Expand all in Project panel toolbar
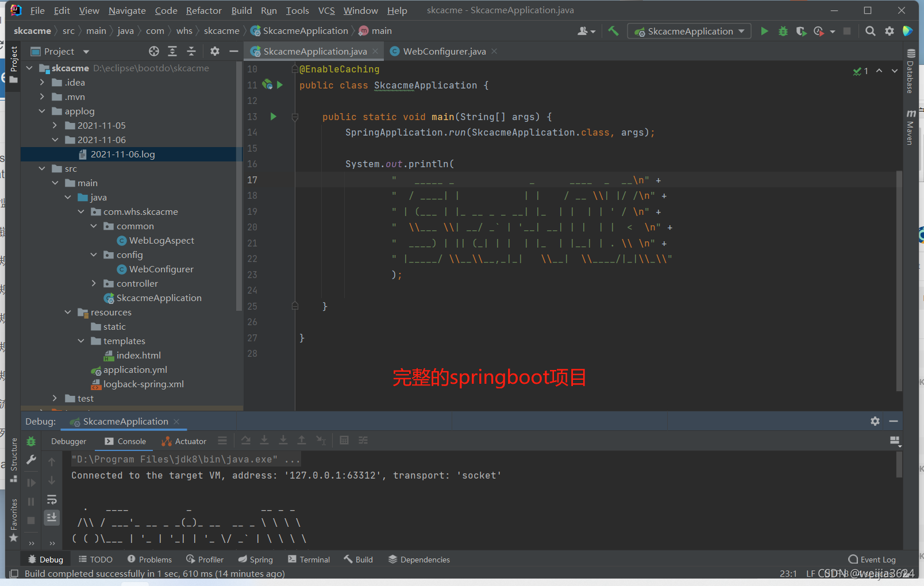924x586 pixels. [x=172, y=51]
